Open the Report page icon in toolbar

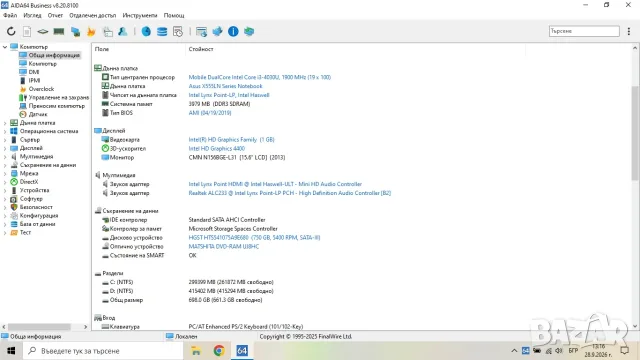pos(27,31)
